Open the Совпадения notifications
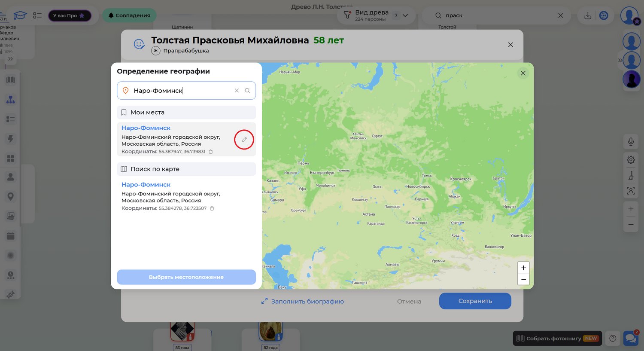The width and height of the screenshot is (644, 351). tap(129, 15)
